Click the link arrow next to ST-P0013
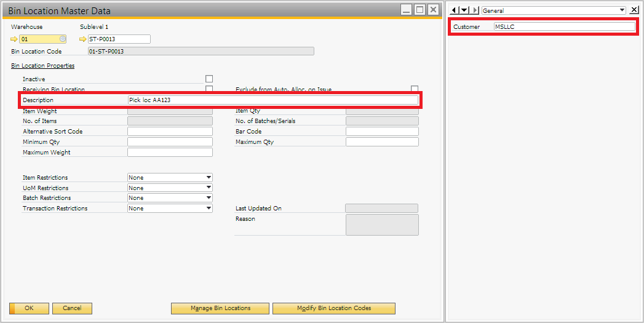 [83, 39]
